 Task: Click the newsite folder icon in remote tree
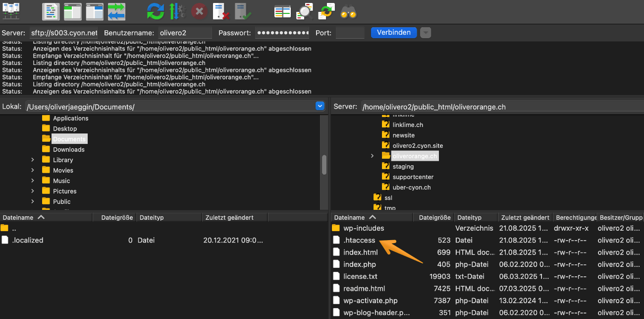point(386,135)
